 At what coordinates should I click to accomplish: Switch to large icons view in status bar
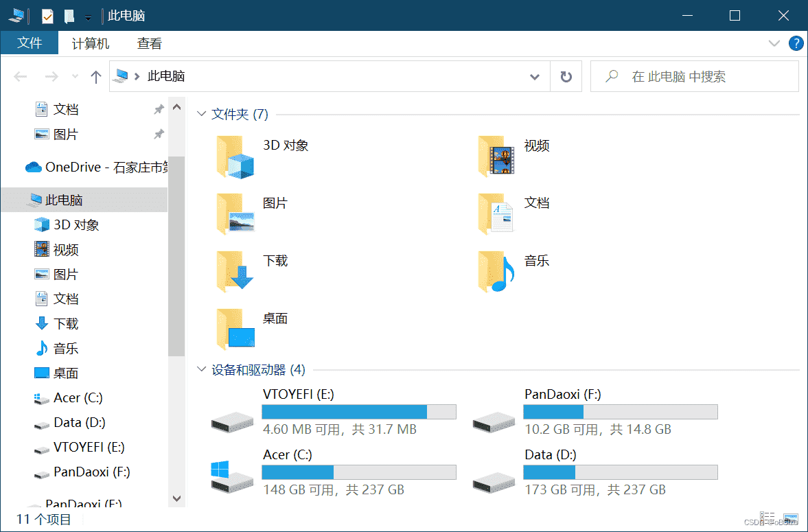[790, 518]
